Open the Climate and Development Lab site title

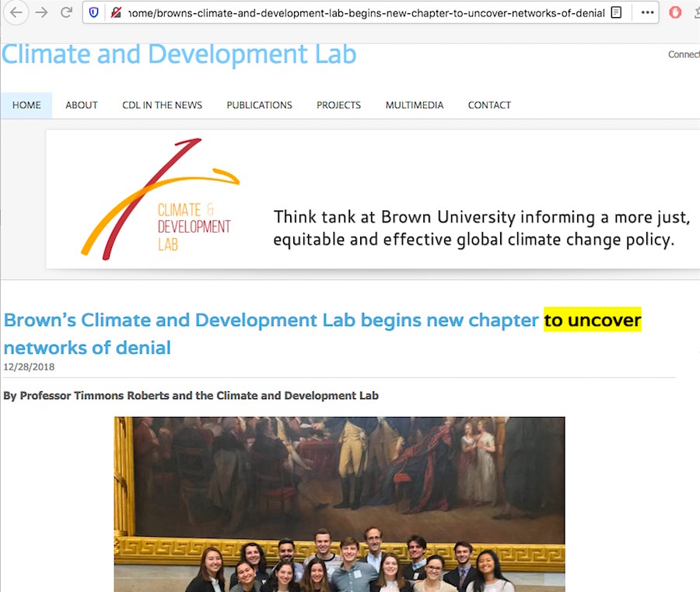click(179, 54)
